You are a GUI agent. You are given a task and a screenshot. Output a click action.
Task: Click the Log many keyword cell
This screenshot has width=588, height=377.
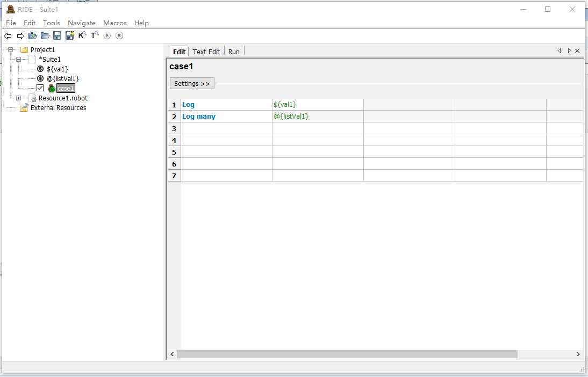226,117
